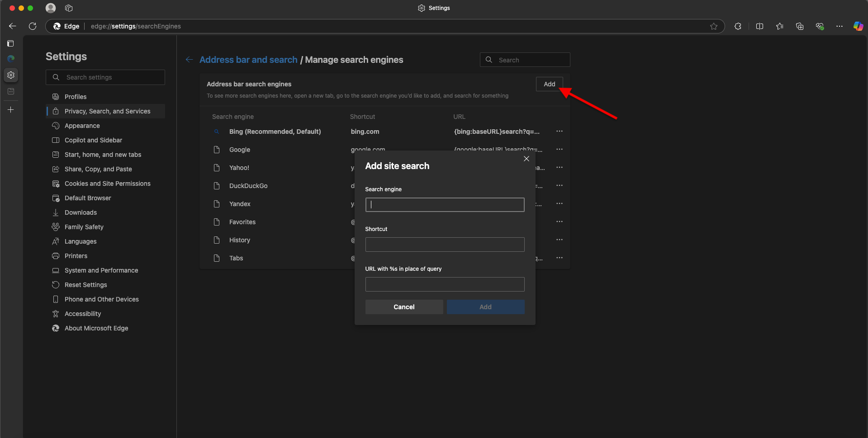The image size is (868, 438).
Task: Open the Appearance settings section
Action: (105, 126)
